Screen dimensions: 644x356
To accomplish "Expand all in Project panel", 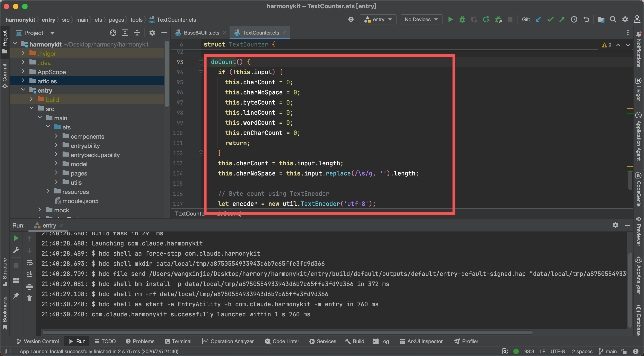I will (125, 33).
